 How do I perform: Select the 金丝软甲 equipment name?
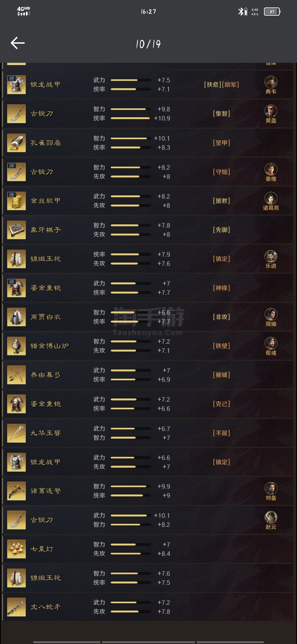tap(45, 201)
